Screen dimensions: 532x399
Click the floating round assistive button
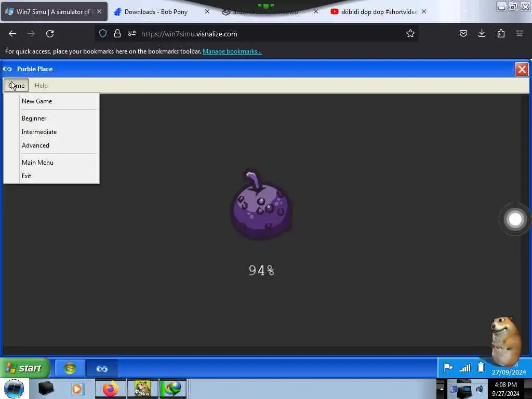(515, 219)
